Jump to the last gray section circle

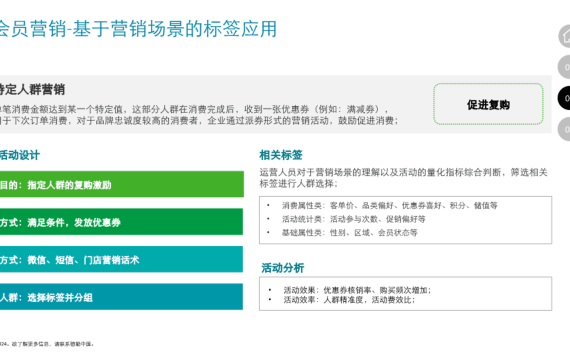(x=565, y=129)
